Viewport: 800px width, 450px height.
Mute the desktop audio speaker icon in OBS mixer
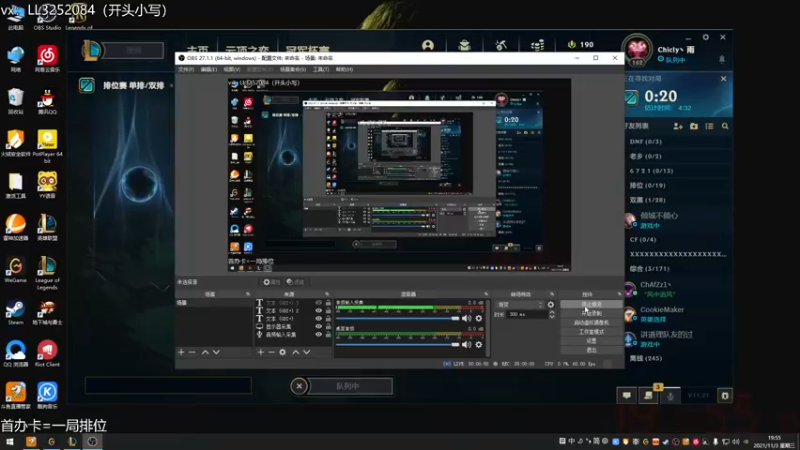point(466,344)
